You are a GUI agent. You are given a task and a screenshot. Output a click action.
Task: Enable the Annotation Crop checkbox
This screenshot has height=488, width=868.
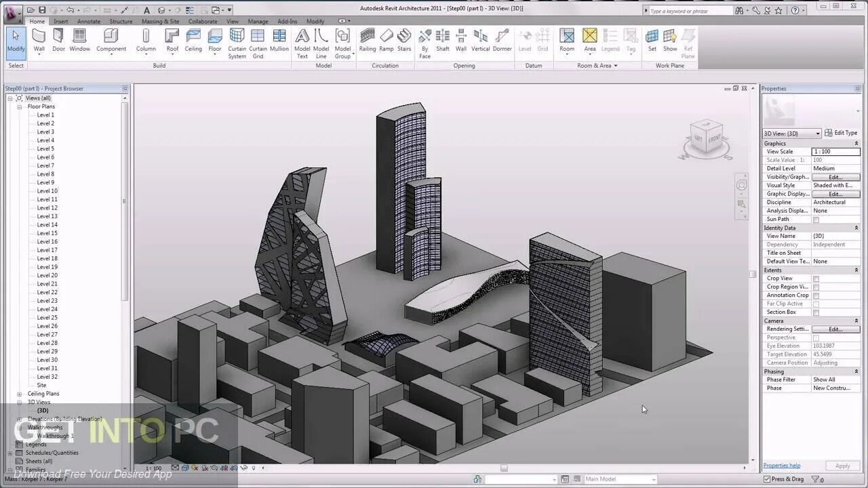(816, 296)
